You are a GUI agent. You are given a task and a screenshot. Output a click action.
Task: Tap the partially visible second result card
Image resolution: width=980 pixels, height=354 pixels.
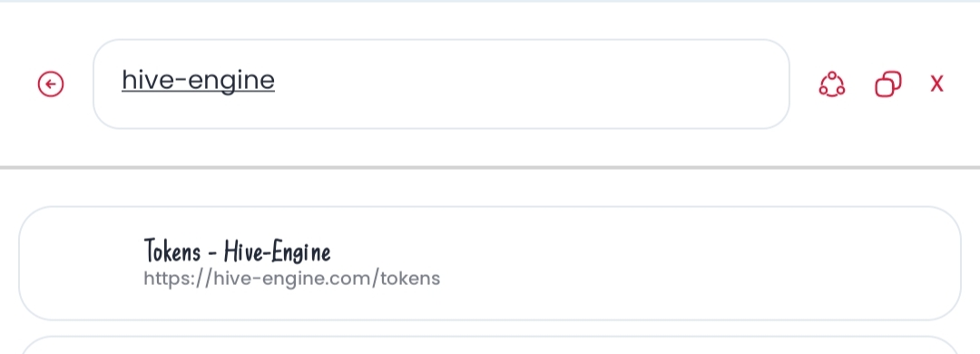click(x=490, y=345)
